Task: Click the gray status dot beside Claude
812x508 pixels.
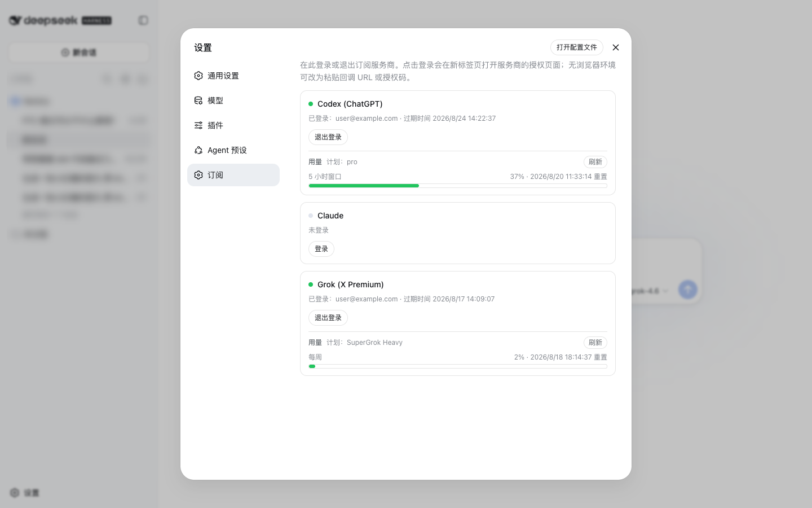Action: tap(311, 216)
